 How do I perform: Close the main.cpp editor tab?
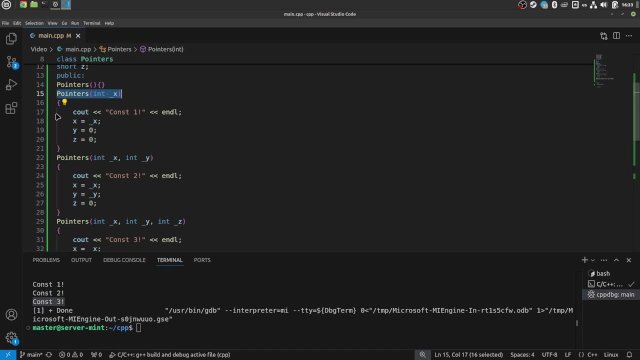78,36
